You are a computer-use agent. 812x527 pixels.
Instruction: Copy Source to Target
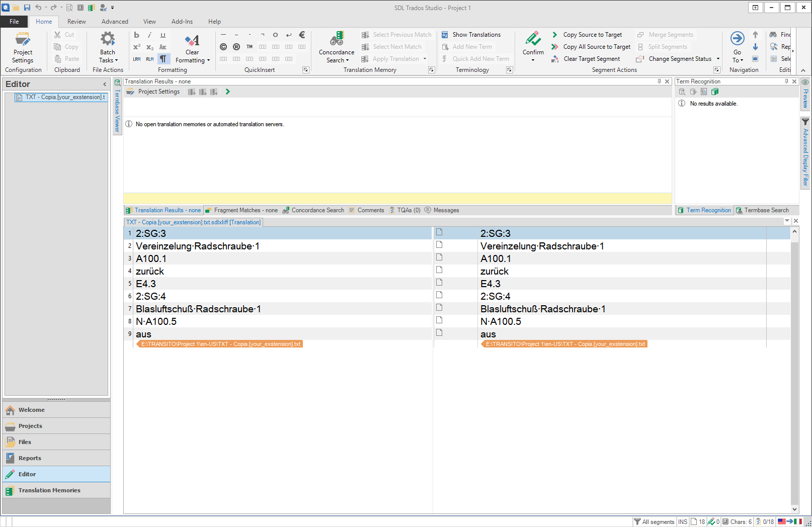tap(587, 35)
